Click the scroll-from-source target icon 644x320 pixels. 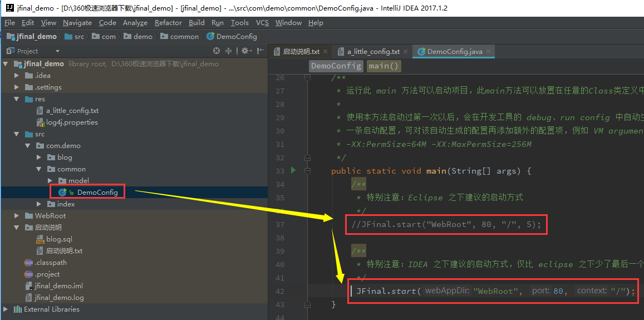click(217, 51)
